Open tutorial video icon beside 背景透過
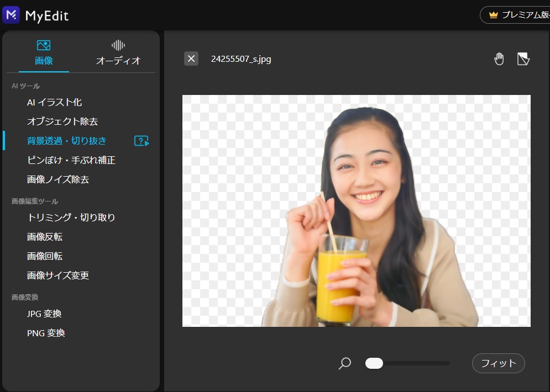 (x=142, y=141)
